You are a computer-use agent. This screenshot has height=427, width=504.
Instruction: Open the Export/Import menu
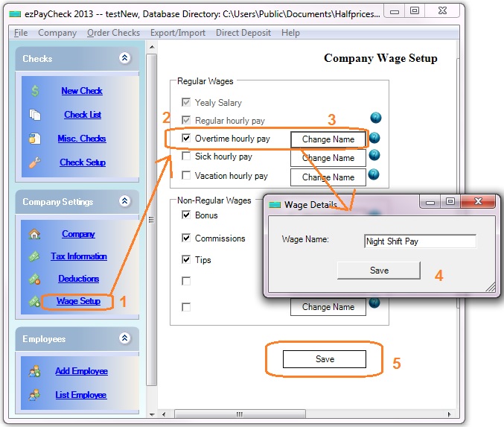click(177, 33)
